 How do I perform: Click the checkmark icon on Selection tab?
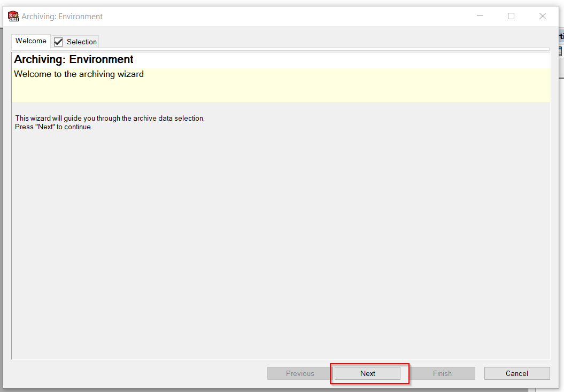(59, 42)
